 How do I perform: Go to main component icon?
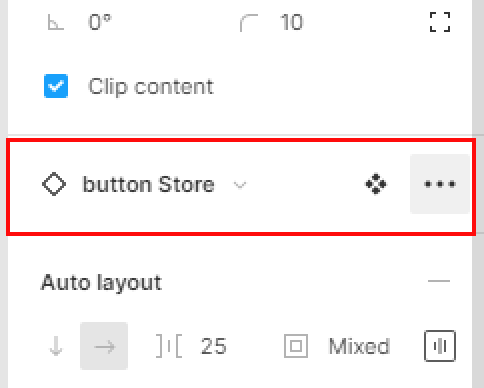tap(376, 184)
